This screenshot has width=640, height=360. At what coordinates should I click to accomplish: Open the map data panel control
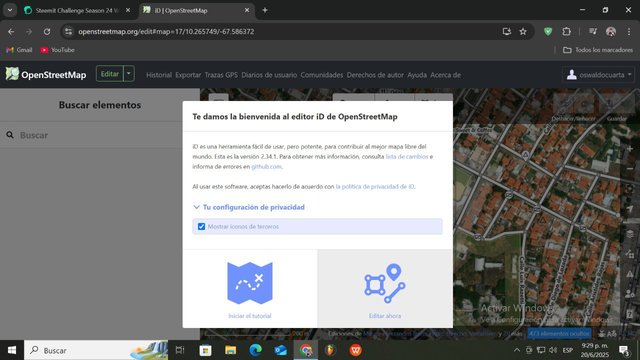click(x=630, y=254)
